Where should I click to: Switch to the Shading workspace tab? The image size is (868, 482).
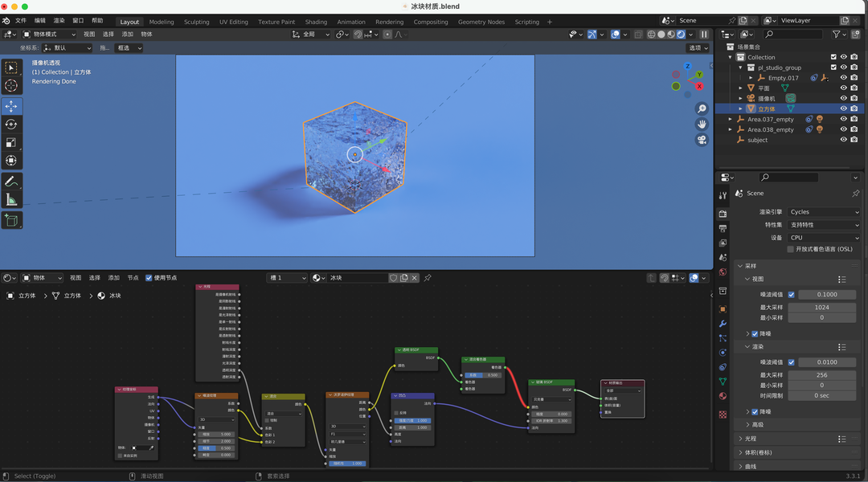pos(316,22)
